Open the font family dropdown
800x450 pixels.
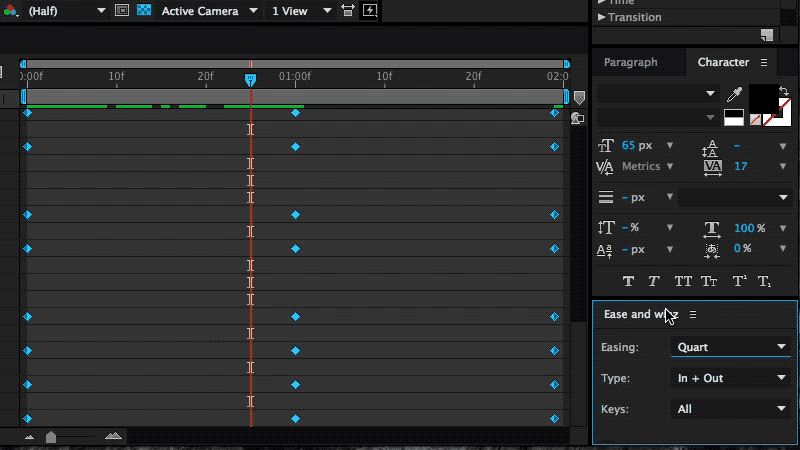pos(657,93)
